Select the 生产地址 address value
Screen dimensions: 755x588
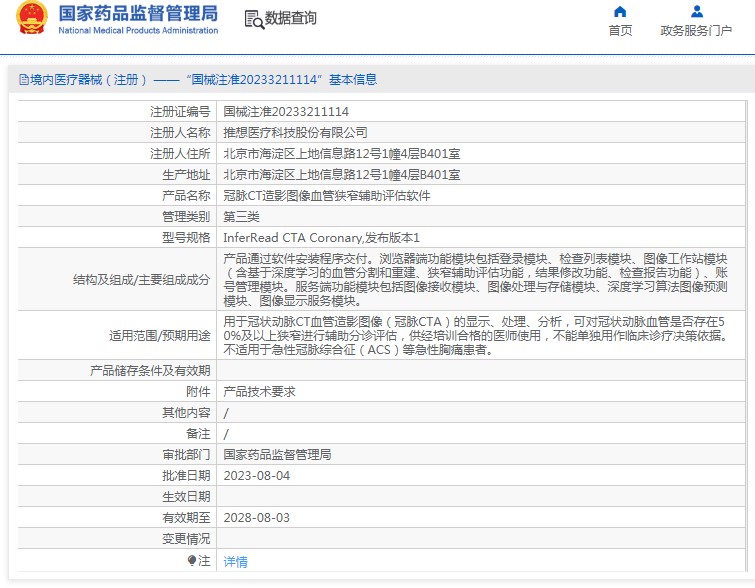[342, 175]
